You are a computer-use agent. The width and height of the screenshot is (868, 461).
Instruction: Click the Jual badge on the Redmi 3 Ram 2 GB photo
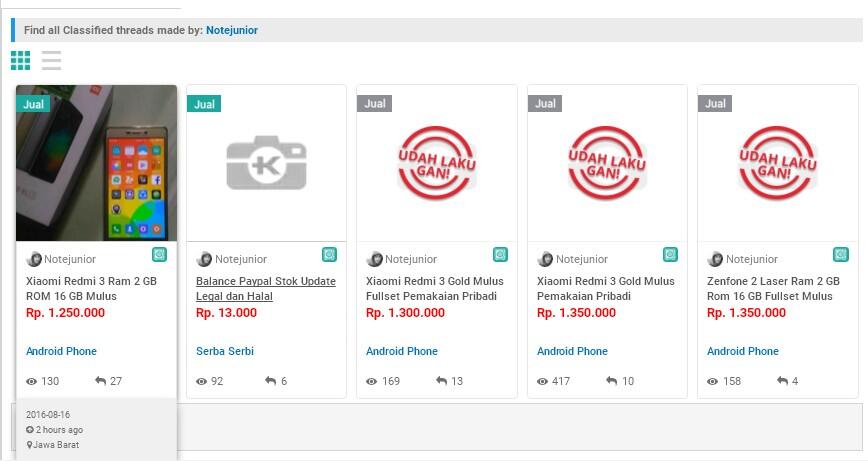(x=33, y=104)
